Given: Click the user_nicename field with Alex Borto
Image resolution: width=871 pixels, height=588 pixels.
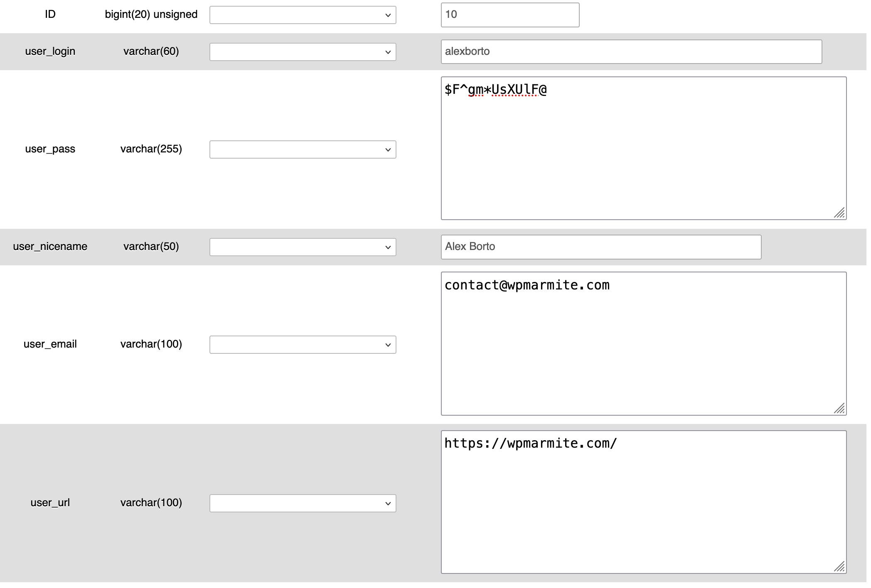Looking at the screenshot, I should click(x=601, y=247).
